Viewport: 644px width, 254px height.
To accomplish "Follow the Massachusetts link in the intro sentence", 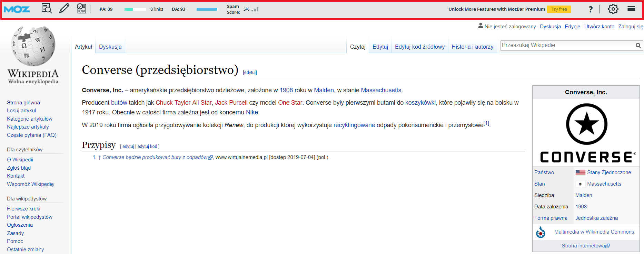I will pos(381,90).
